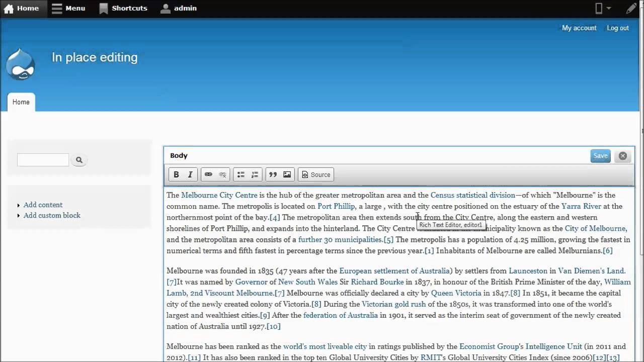The height and width of the screenshot is (362, 644).
Task: Click the Queen Victoria link
Action: tap(456, 293)
